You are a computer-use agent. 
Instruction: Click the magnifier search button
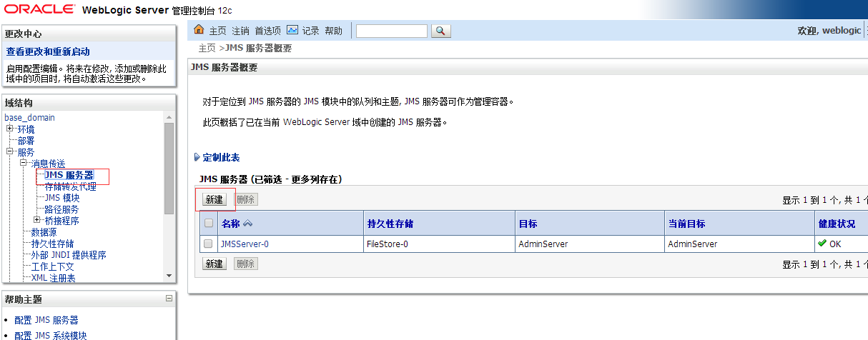pyautogui.click(x=441, y=31)
